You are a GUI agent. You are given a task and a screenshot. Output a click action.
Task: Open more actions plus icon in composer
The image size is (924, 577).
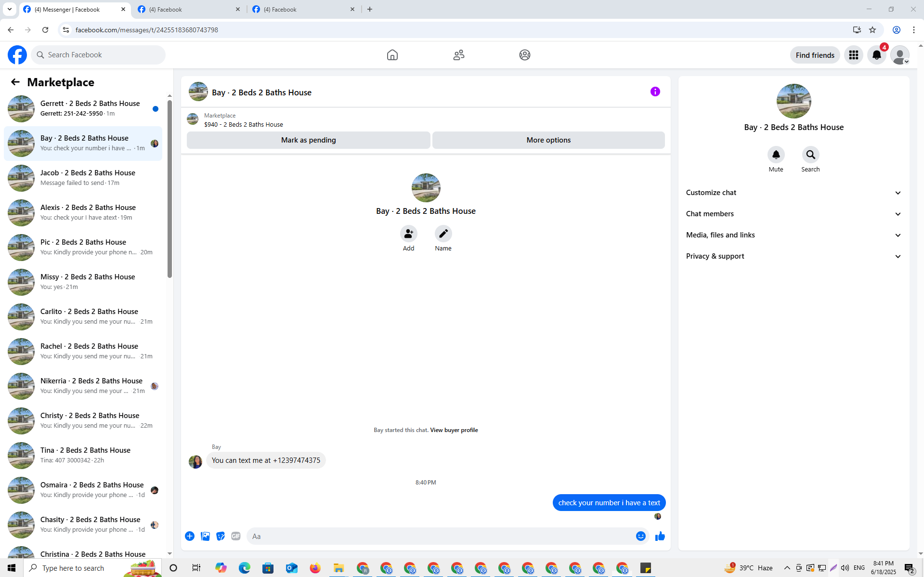(190, 536)
